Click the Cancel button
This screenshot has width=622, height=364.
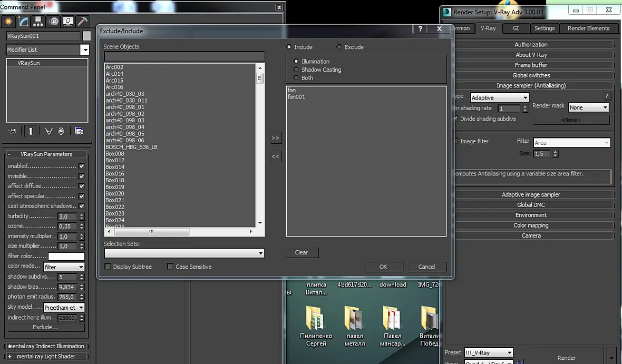(x=427, y=267)
